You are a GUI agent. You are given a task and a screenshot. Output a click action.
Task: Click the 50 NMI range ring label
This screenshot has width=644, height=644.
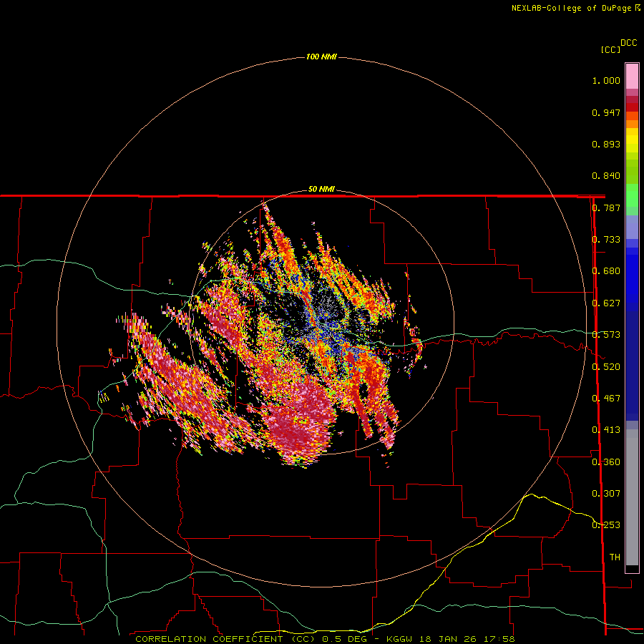(321, 190)
